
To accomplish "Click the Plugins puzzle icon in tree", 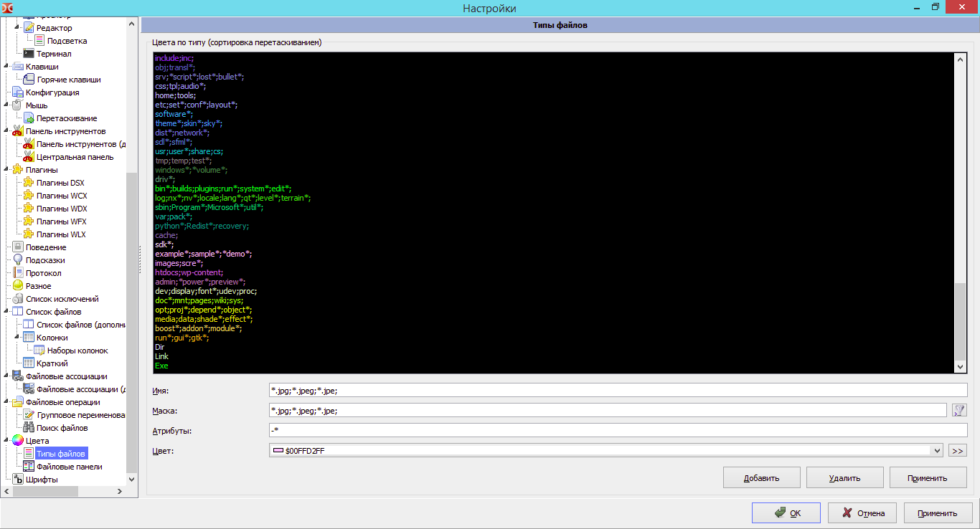I will 18,170.
